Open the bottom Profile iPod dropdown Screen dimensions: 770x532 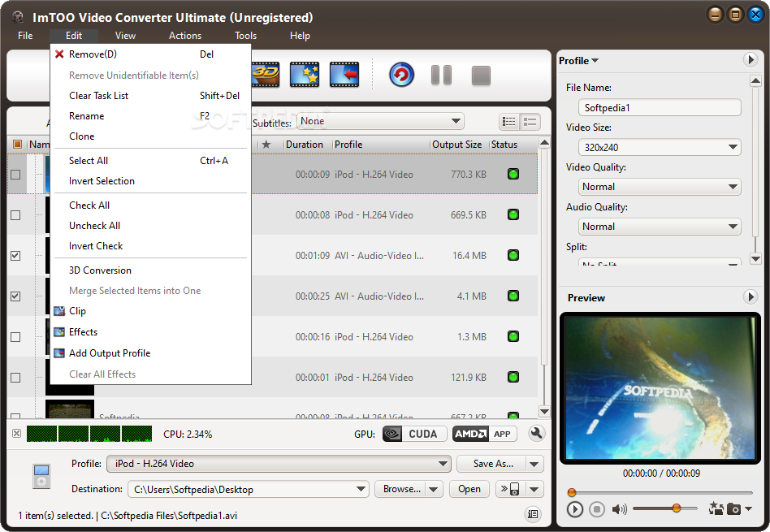pos(279,464)
